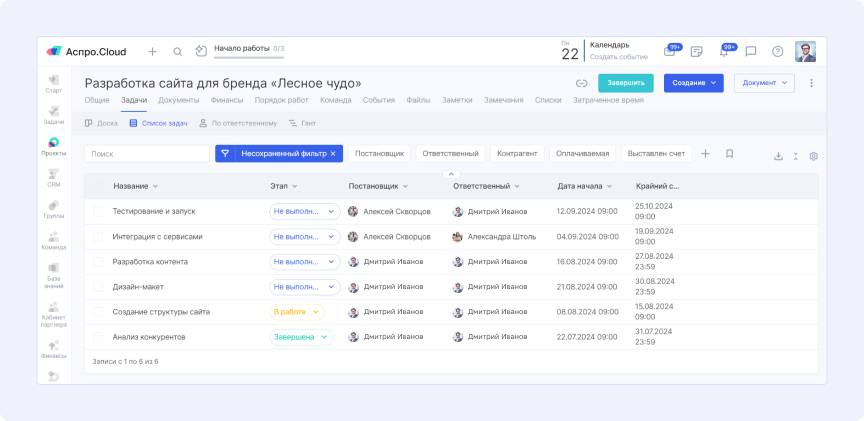Viewport: 864px width, 421px height.
Task: Open stage dropdown for Создание структуры сайта
Action: point(297,312)
